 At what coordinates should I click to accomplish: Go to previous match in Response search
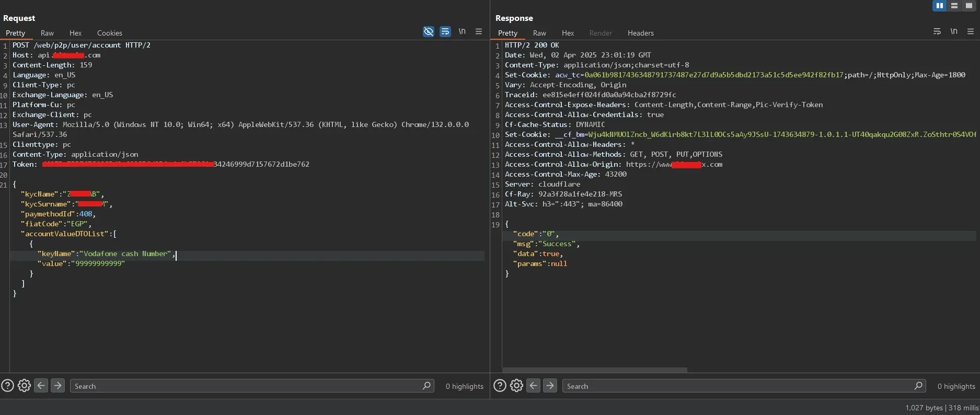[x=534, y=386]
